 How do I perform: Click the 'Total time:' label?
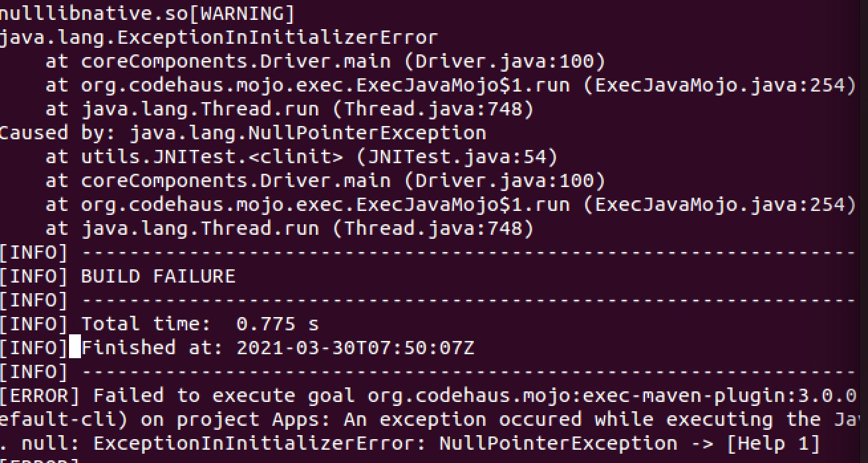pos(146,324)
